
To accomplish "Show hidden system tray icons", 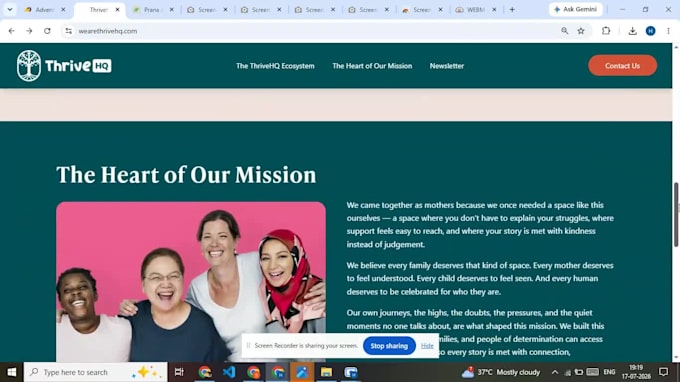I will coord(555,372).
